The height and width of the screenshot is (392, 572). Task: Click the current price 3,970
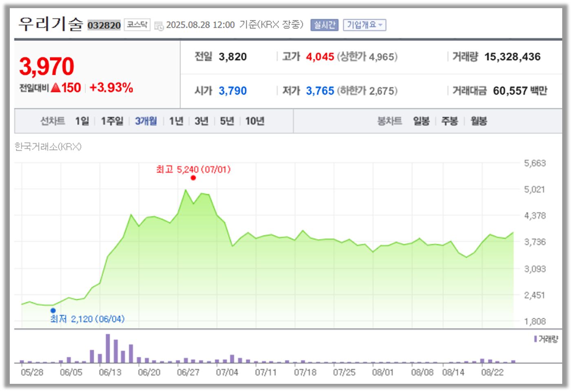coord(46,66)
